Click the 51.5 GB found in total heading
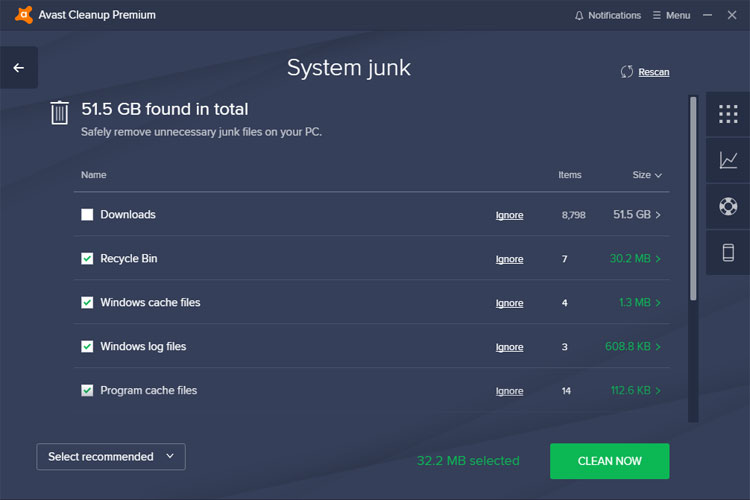750x500 pixels. click(x=165, y=109)
